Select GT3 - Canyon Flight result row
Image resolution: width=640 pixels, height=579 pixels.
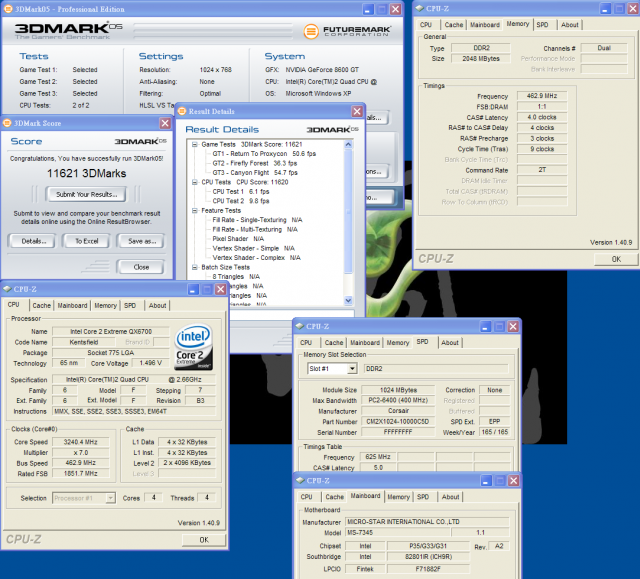coord(255,173)
